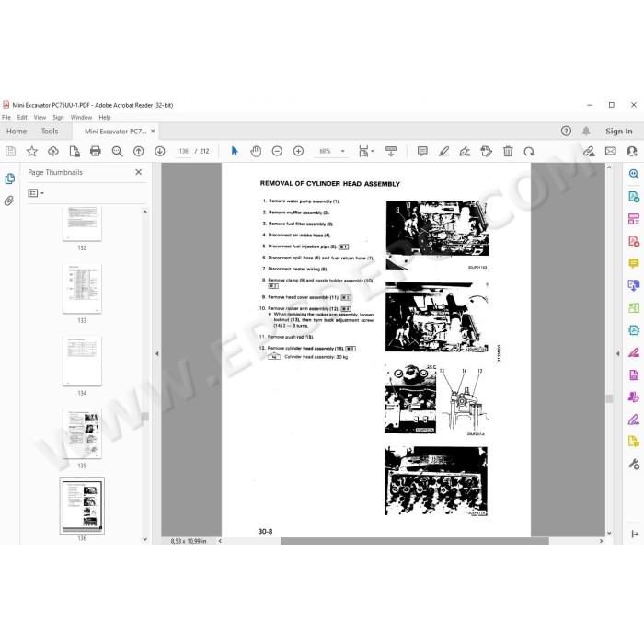Image resolution: width=644 pixels, height=644 pixels.
Task: Click the Save file icon
Action: 11,151
